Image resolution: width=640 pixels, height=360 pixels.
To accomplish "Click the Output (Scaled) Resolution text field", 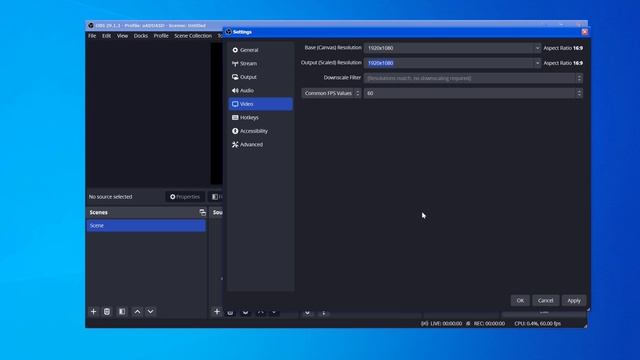I will point(449,63).
